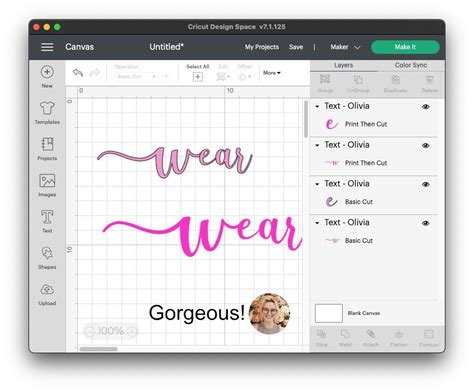Click the UnGroup icon
Screen dimensions: 474x391
tap(358, 79)
